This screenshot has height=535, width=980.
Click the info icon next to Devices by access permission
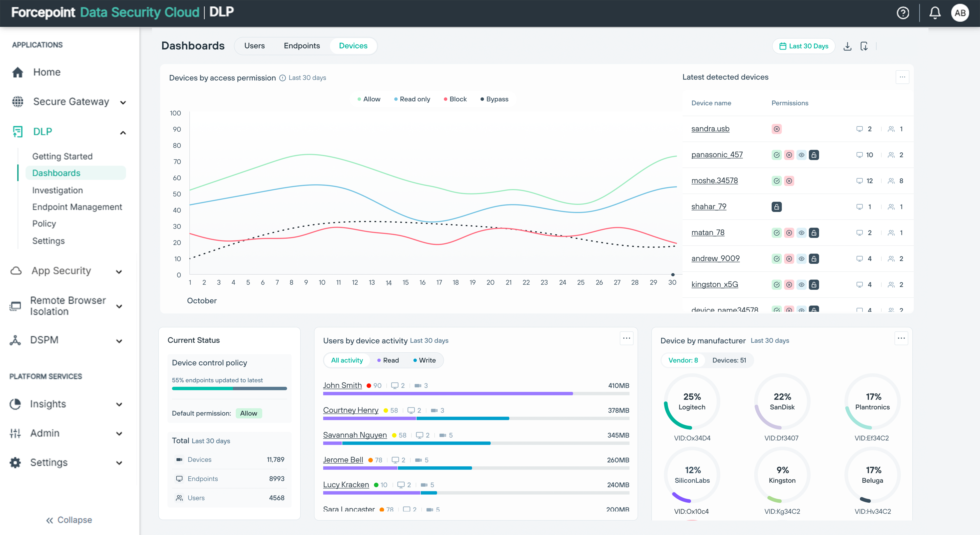[x=283, y=78]
